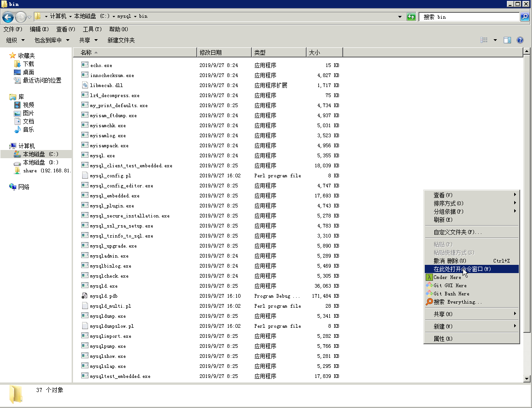Select the mysqldump.exe file name
Viewport: 532px width, 408px height.
[108, 316]
